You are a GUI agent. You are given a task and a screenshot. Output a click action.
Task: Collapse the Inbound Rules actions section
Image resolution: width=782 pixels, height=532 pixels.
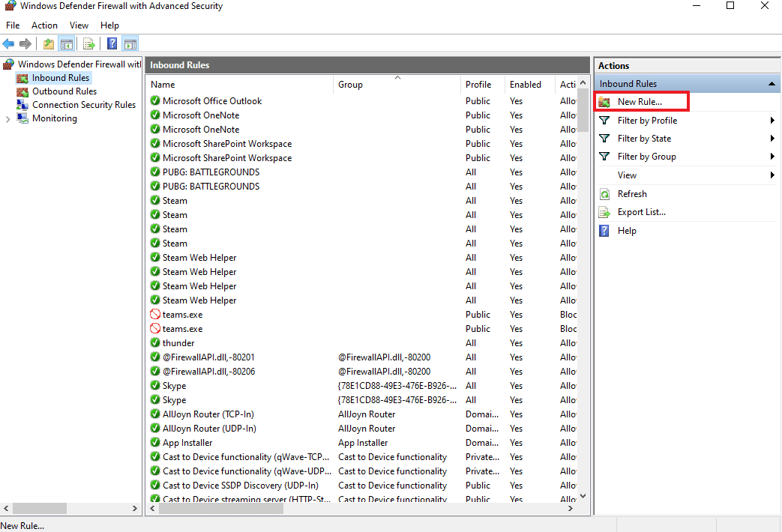click(x=772, y=84)
